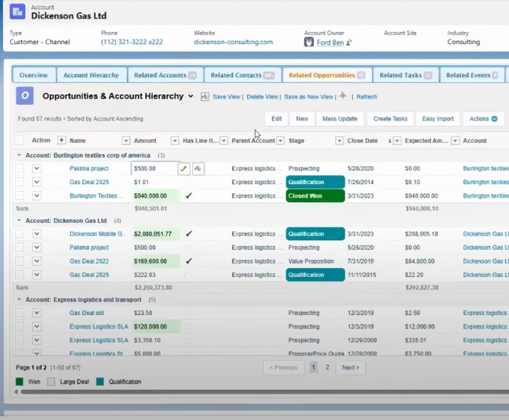Toggle Has Line Items check for Dickenson Mobile
The width and height of the screenshot is (509, 420).
click(x=188, y=233)
